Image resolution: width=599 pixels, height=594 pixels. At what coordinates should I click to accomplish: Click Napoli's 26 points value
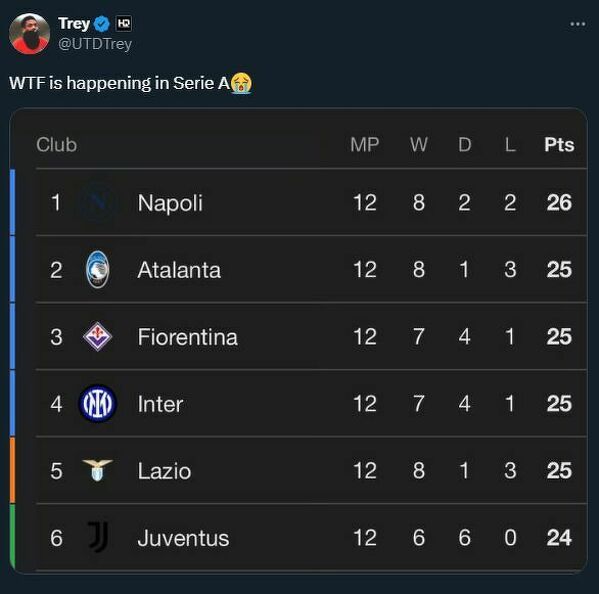[x=559, y=202]
